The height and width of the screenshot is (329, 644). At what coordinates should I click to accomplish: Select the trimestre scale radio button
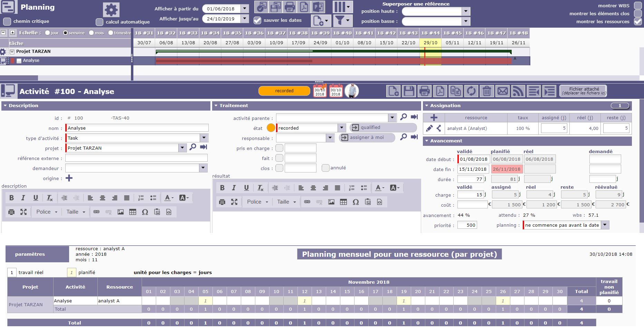point(111,33)
